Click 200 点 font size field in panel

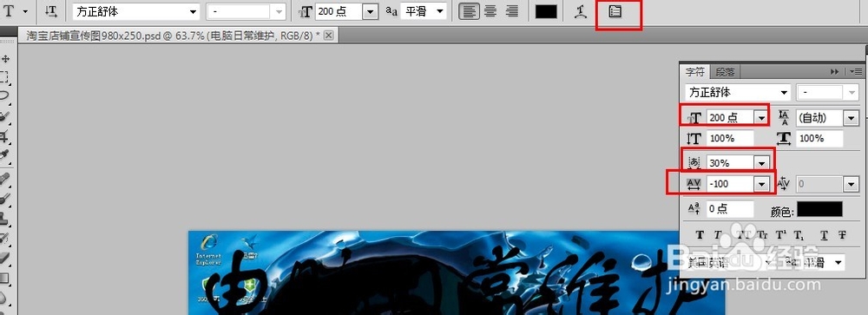(731, 117)
